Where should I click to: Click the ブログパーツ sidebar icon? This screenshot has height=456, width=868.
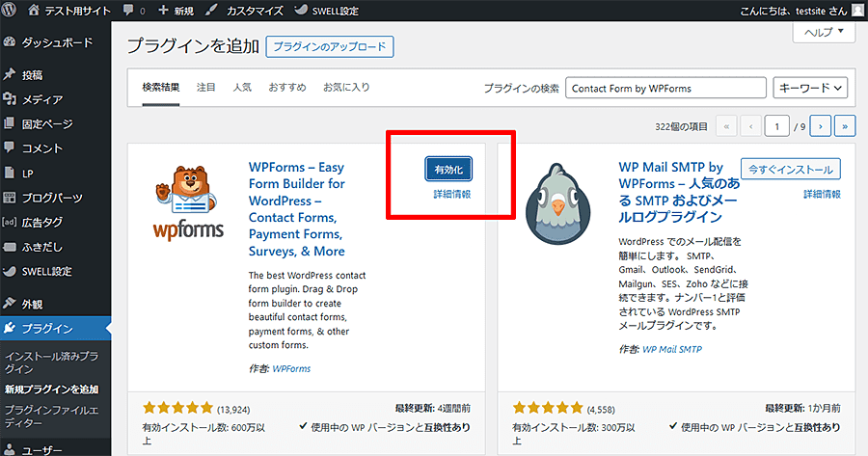coord(9,198)
